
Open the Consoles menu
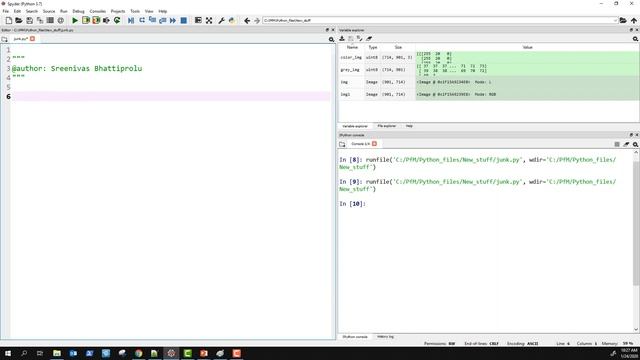(98, 11)
